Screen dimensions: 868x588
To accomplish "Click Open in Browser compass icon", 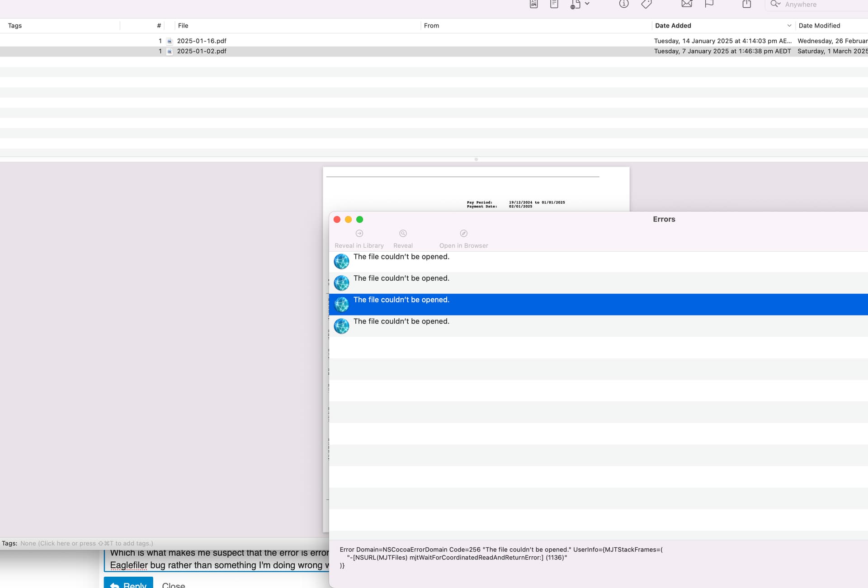I will [x=463, y=233].
